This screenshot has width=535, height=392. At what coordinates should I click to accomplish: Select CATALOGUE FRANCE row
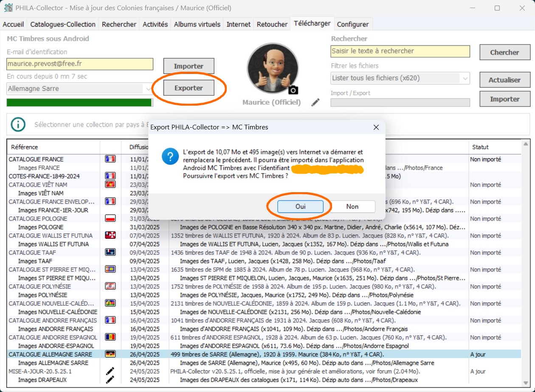[x=265, y=159]
